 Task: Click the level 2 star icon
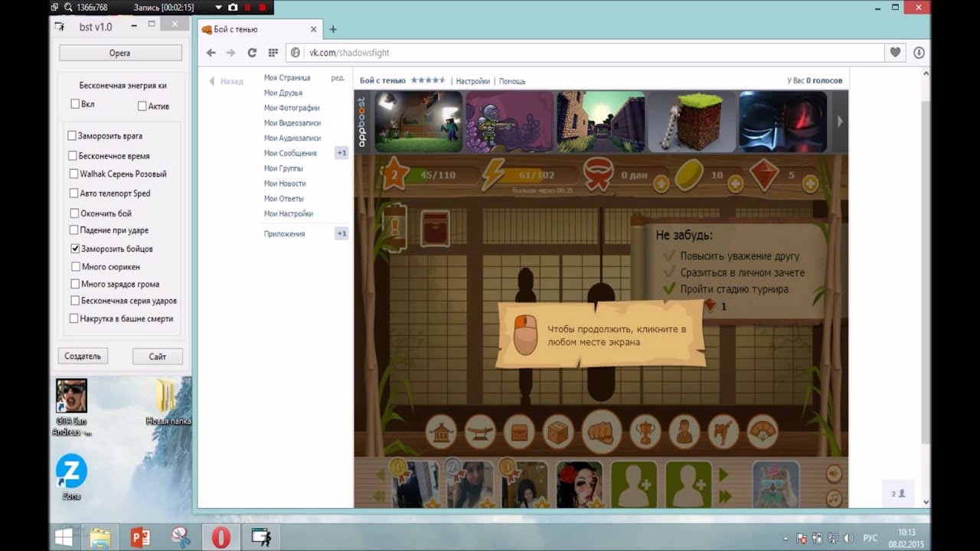[x=395, y=174]
